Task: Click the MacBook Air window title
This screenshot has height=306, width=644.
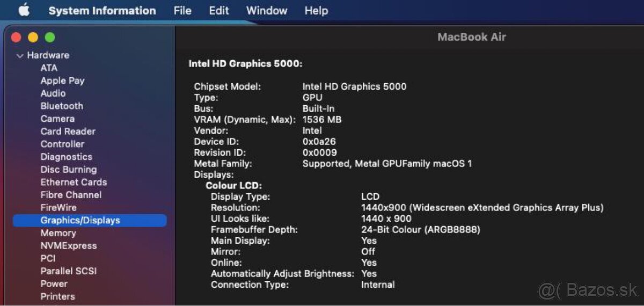Action: pyautogui.click(x=472, y=37)
